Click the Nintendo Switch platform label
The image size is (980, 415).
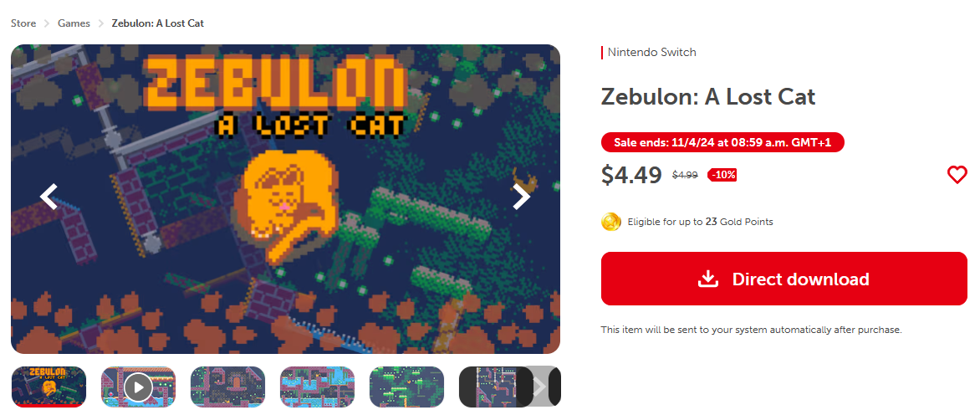tap(651, 53)
